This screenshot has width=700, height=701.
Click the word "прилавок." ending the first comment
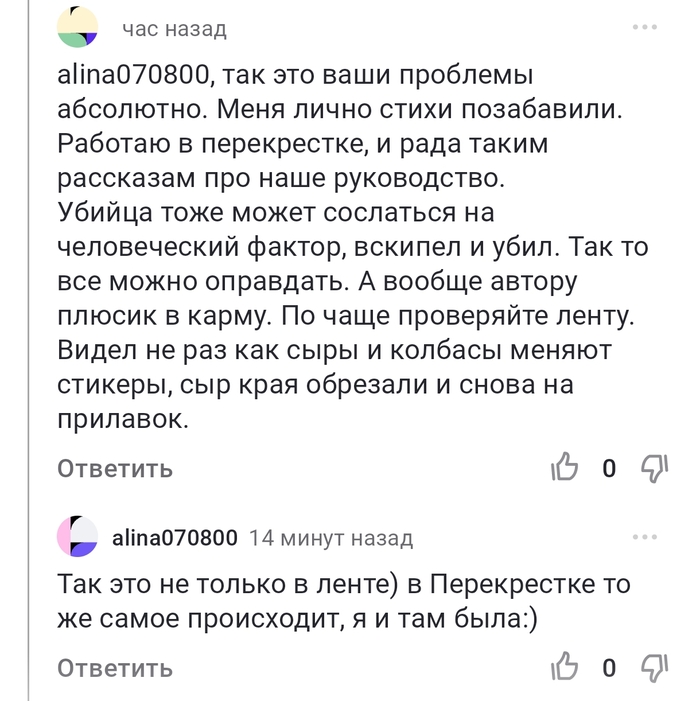(x=123, y=420)
